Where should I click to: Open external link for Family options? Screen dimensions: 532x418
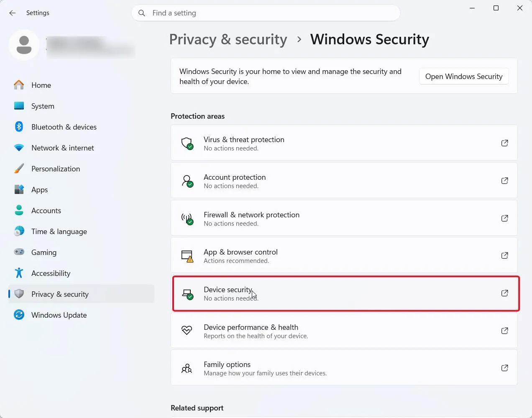504,368
